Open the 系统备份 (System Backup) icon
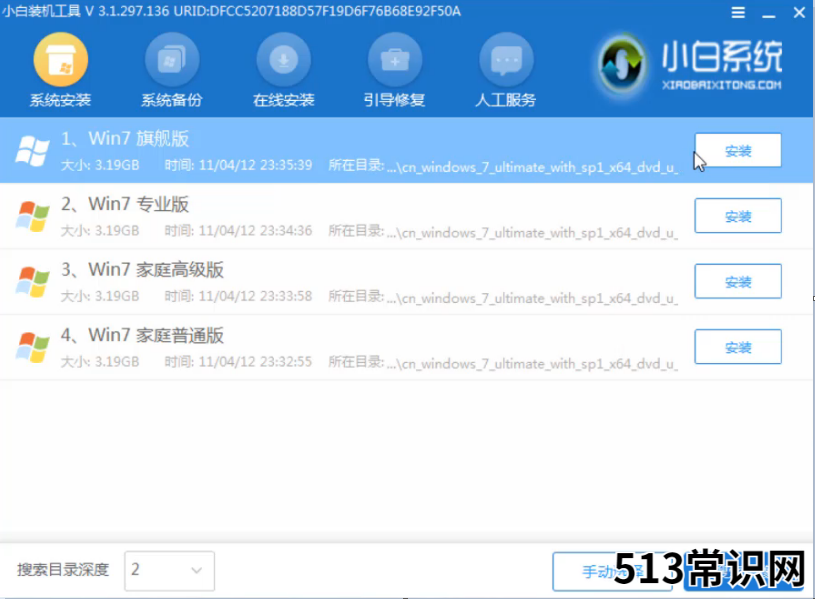 click(171, 62)
